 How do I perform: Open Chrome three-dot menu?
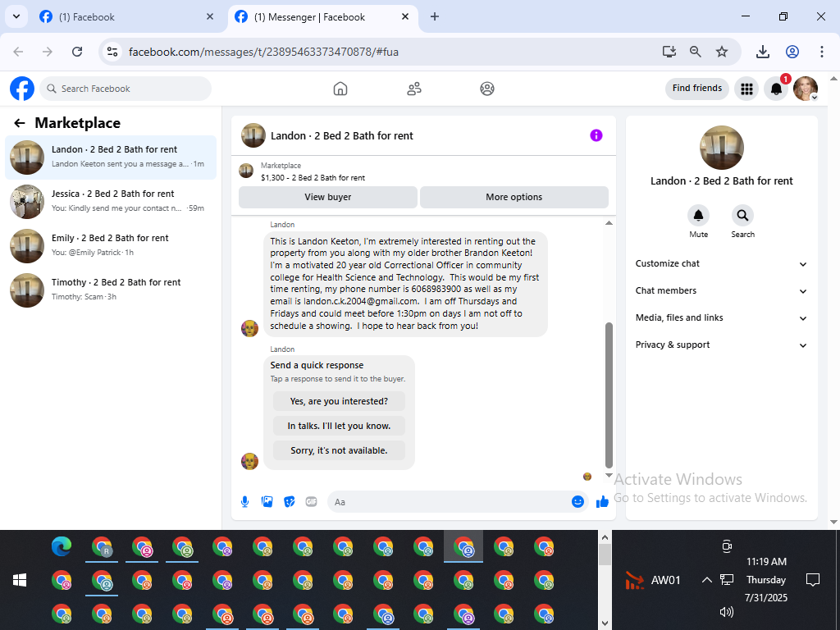point(822,52)
